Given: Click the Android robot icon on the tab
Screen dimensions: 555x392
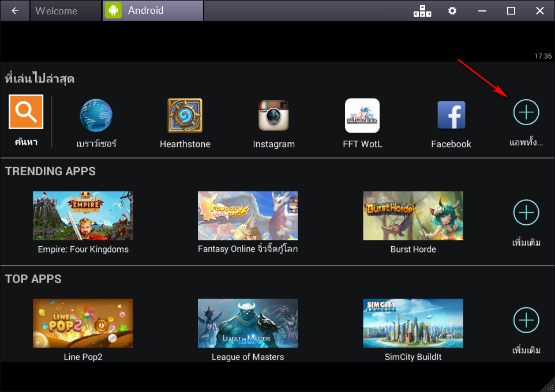Looking at the screenshot, I should tap(113, 10).
